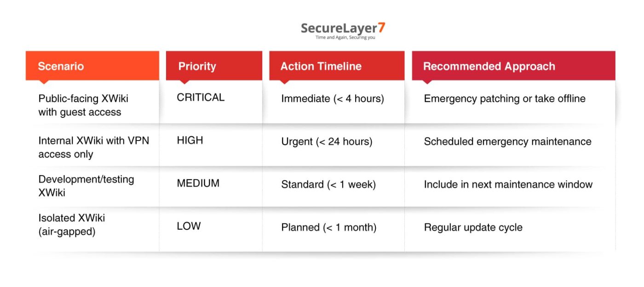Image resolution: width=644 pixels, height=287 pixels.
Task: Select the "Regular update cycle" cell
Action: 473,227
